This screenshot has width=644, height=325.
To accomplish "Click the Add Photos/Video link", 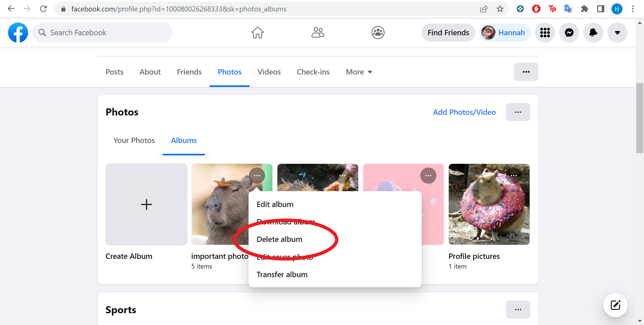I will 464,112.
